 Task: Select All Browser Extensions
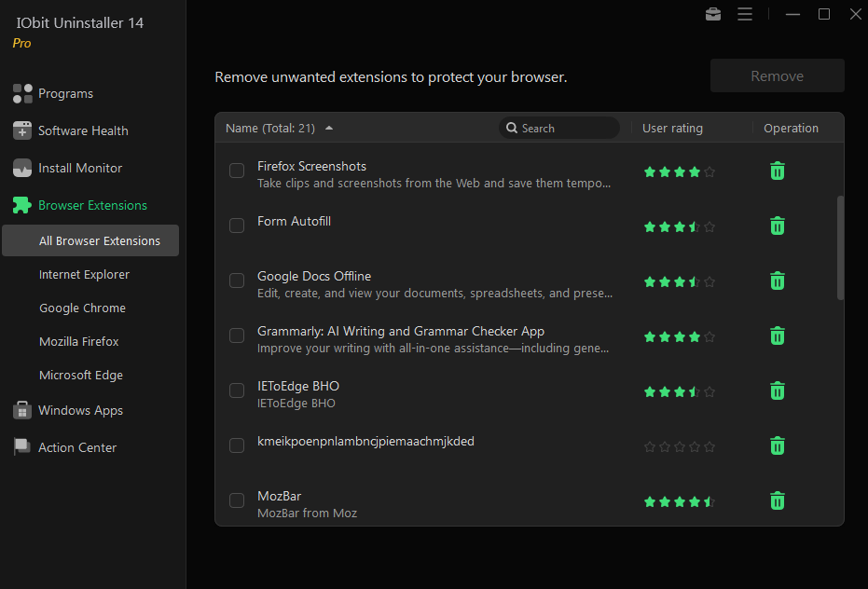click(x=90, y=240)
